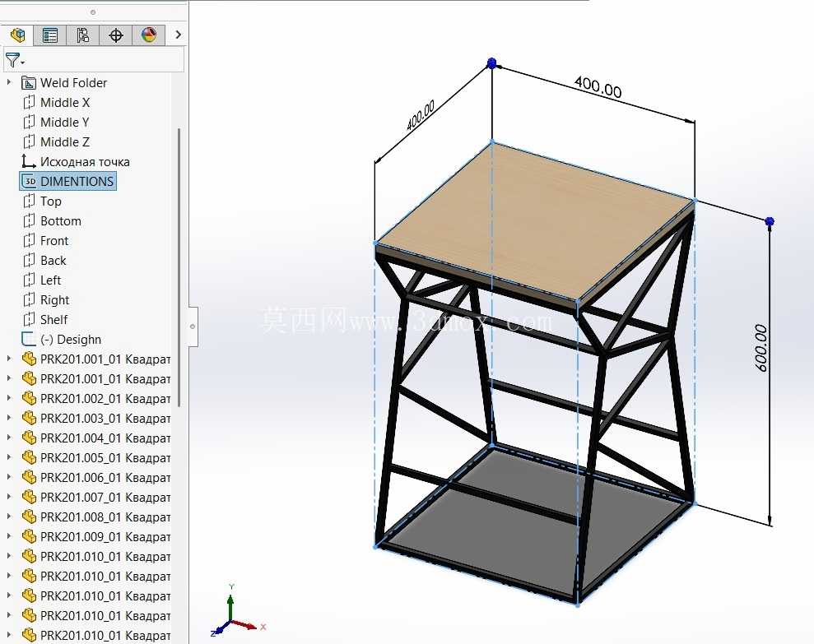Select the Front plane icon
Image resolution: width=814 pixels, height=644 pixels.
tap(29, 240)
